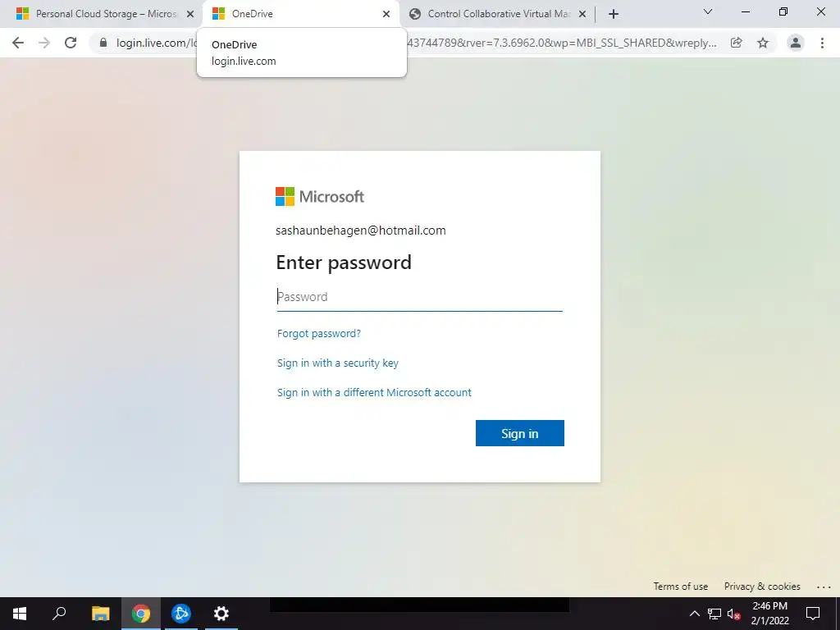Go back to the previous page
Viewport: 840px width, 630px height.
[18, 43]
